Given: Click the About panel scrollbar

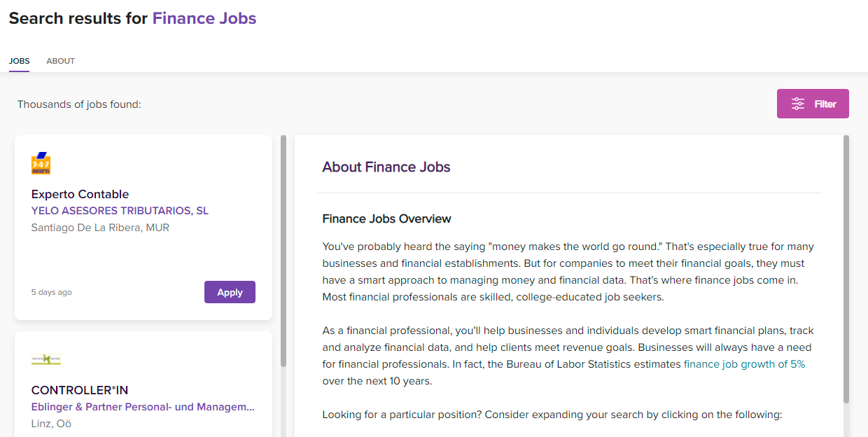Looking at the screenshot, I should tap(846, 269).
